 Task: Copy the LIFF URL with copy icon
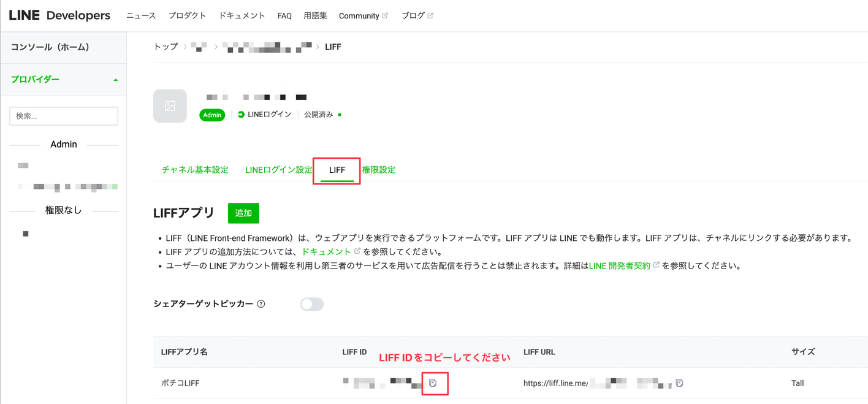(x=679, y=383)
